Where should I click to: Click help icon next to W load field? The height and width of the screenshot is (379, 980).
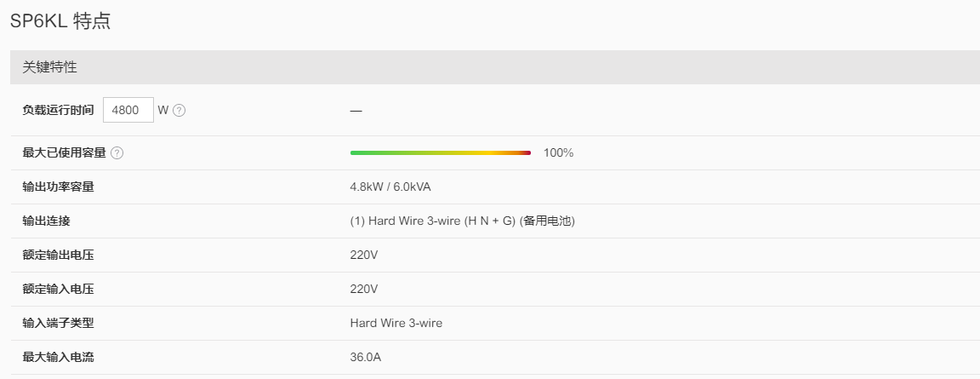[x=179, y=110]
